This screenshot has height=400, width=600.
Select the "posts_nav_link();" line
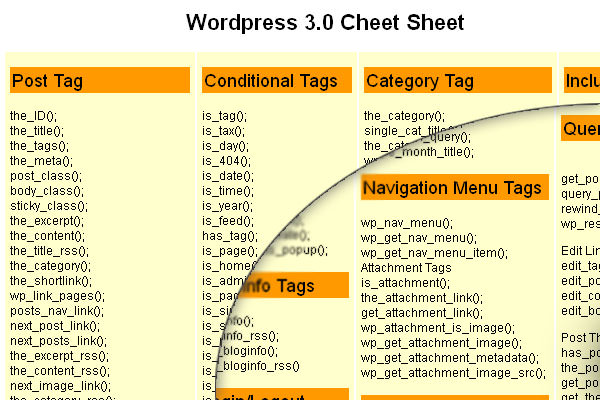[x=57, y=310]
